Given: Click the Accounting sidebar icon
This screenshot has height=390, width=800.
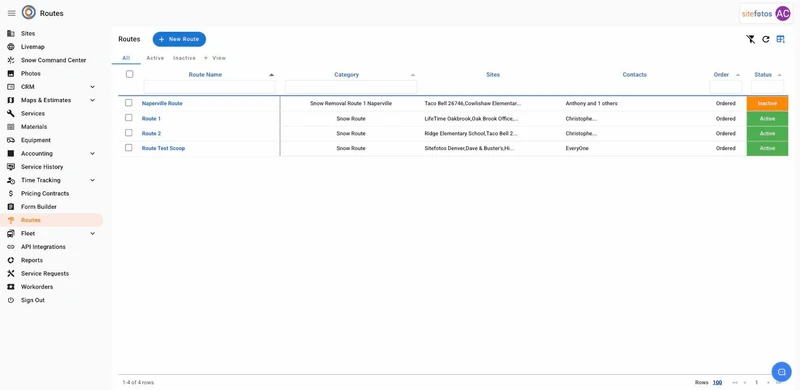Looking at the screenshot, I should tap(11, 153).
